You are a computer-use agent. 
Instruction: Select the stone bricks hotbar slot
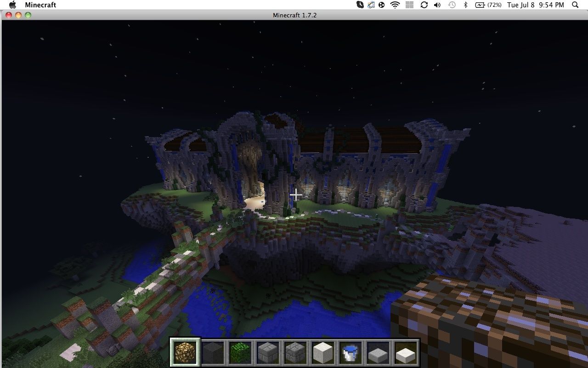268,352
